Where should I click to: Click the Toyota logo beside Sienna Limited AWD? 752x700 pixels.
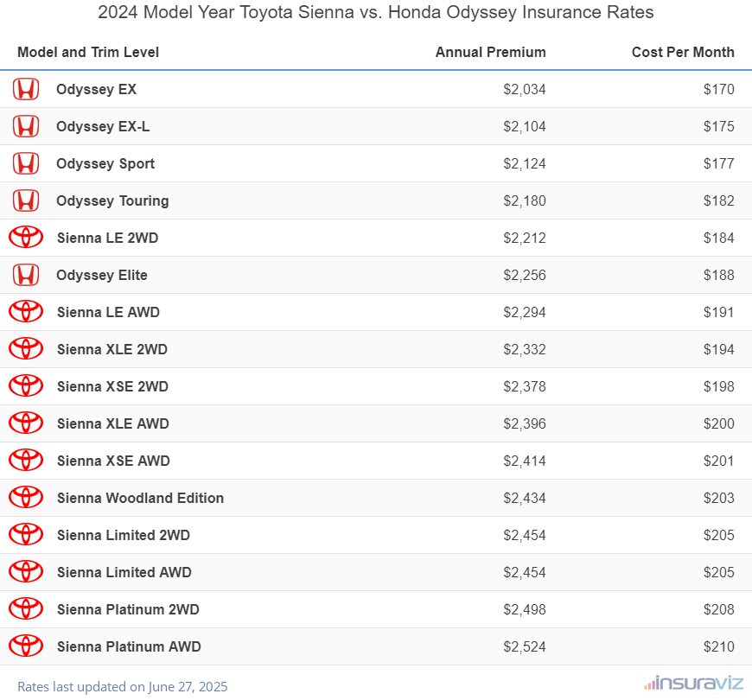click(26, 572)
